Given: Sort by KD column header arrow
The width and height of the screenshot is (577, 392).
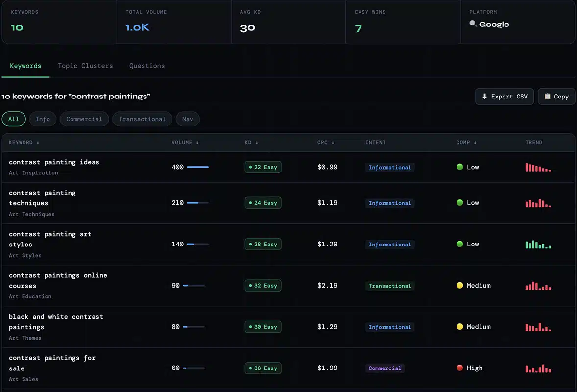Looking at the screenshot, I should (x=257, y=143).
